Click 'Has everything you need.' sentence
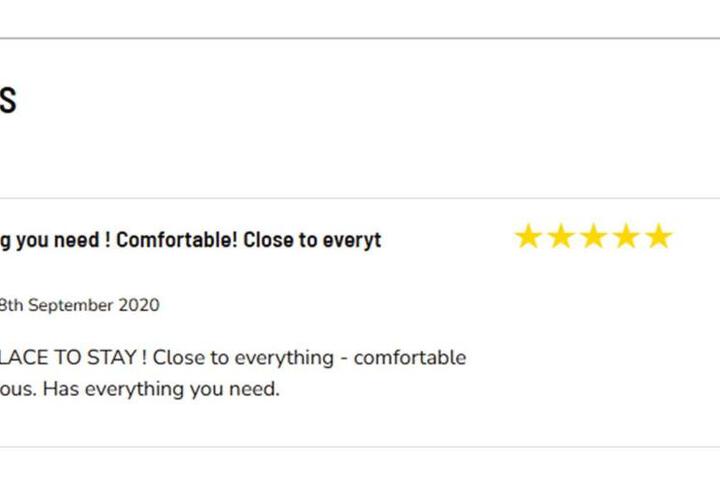The image size is (720, 480). (x=161, y=390)
